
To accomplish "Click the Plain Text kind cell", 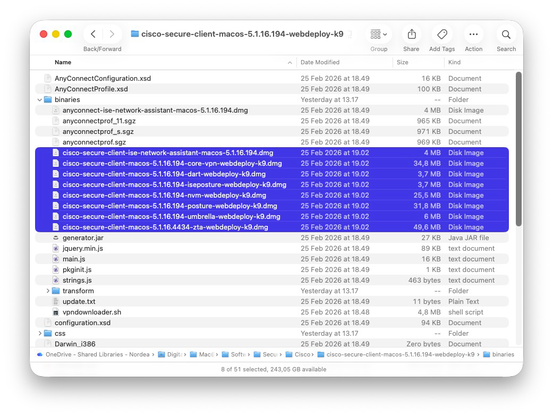I will tap(463, 301).
